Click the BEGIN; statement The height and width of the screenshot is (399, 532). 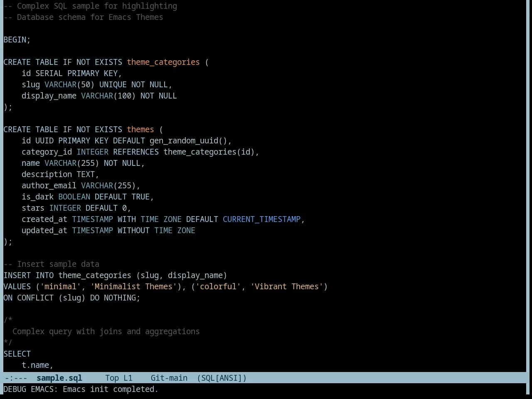point(17,39)
